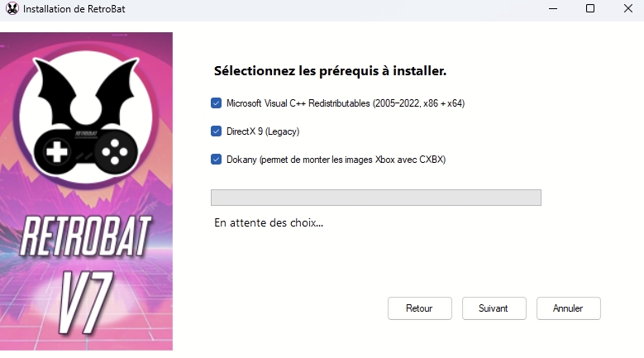Minimize the RetroBat installer window
Image resolution: width=644 pixels, height=358 pixels.
pyautogui.click(x=552, y=9)
